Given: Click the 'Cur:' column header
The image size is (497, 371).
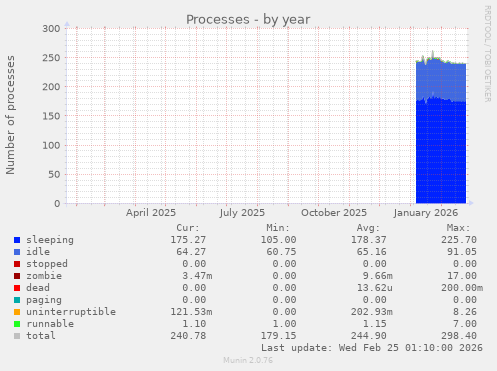Looking at the screenshot, I should tap(188, 228).
